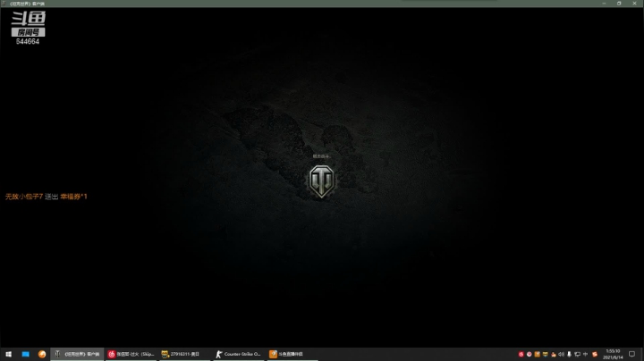
Task: Click the World of Tanks icon in title bar
Action: (4, 4)
